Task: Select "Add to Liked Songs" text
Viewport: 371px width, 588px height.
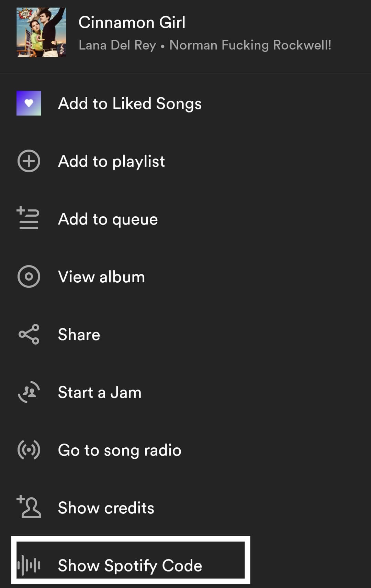Action: (x=130, y=104)
